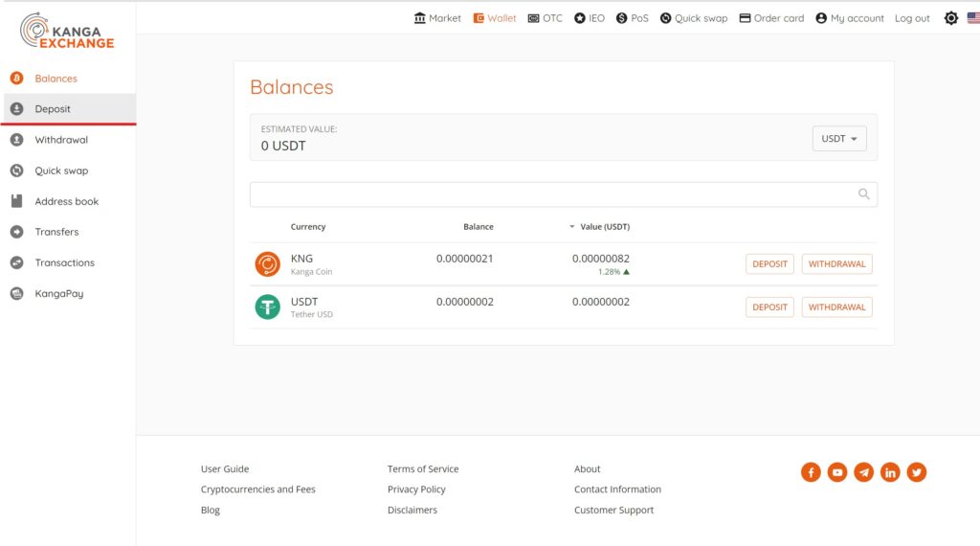Image resolution: width=980 pixels, height=546 pixels.
Task: Click the KNG Kanga Coin logo
Action: (x=268, y=264)
